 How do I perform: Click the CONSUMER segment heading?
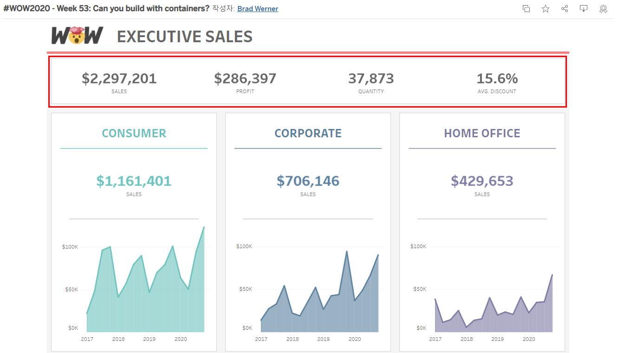(x=134, y=133)
